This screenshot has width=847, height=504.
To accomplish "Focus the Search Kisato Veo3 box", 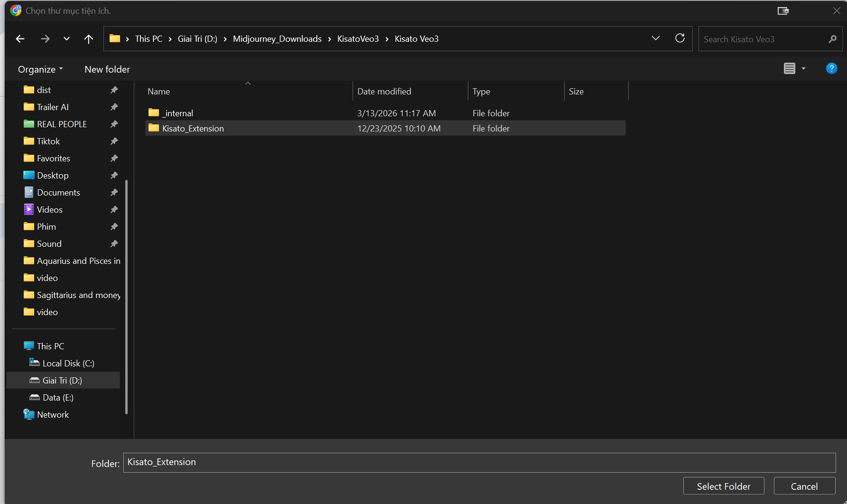I will click(x=764, y=39).
